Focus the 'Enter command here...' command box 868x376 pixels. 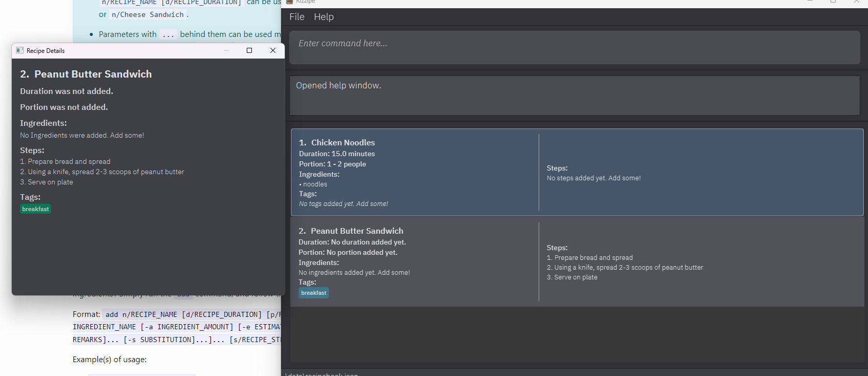(575, 47)
